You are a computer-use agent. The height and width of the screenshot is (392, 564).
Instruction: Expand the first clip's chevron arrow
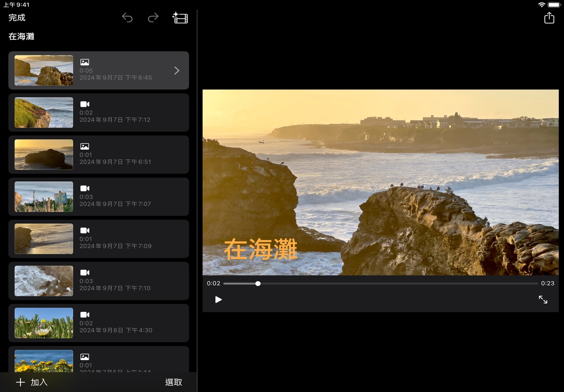click(177, 71)
